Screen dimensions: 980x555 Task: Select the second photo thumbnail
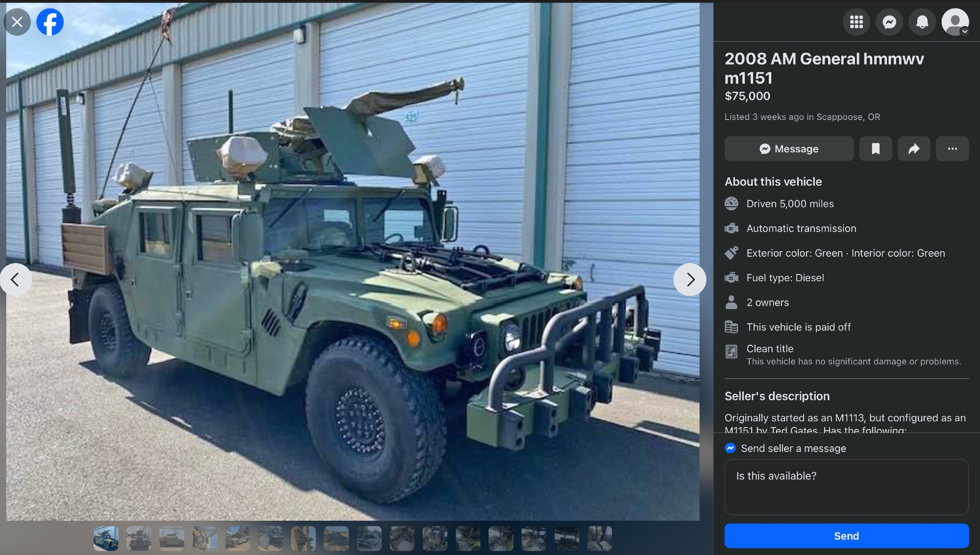click(139, 538)
